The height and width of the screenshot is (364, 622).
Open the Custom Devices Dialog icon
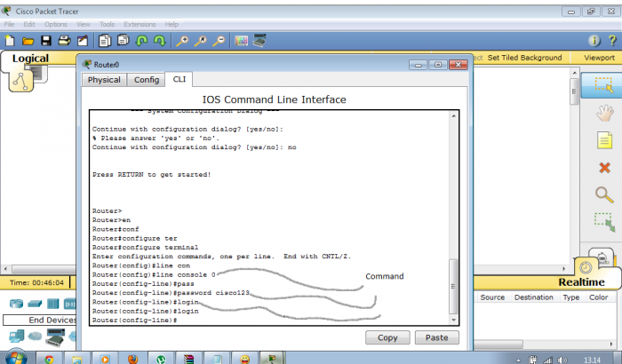(x=259, y=41)
